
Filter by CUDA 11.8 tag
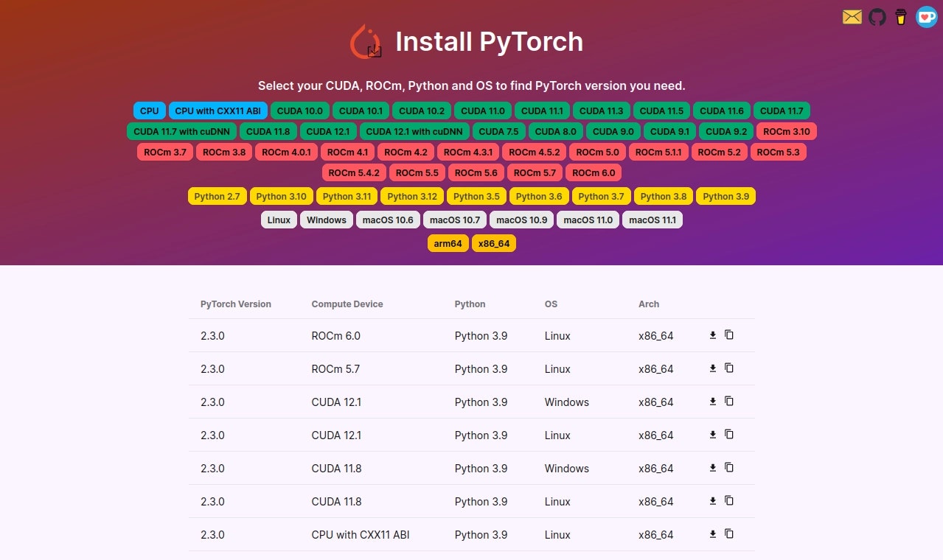(x=268, y=132)
